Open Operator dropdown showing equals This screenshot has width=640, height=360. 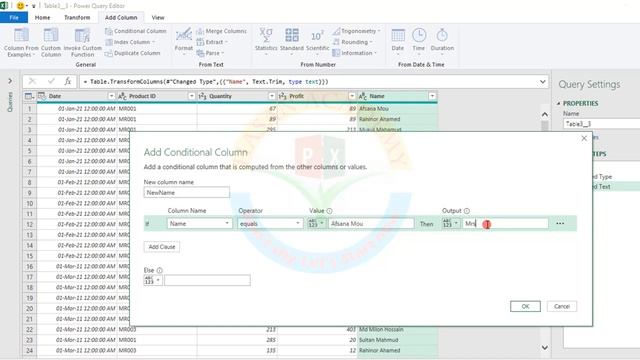pos(270,224)
